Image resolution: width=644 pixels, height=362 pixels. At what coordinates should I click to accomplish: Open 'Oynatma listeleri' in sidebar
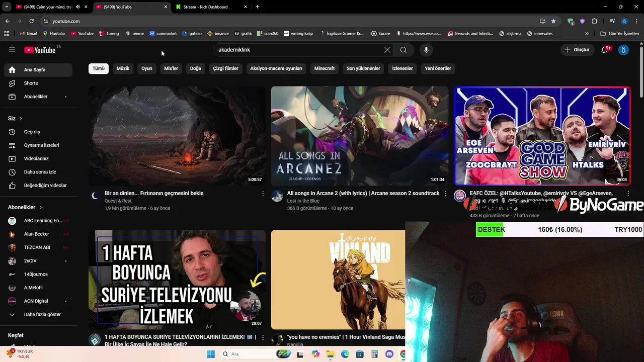38,145
